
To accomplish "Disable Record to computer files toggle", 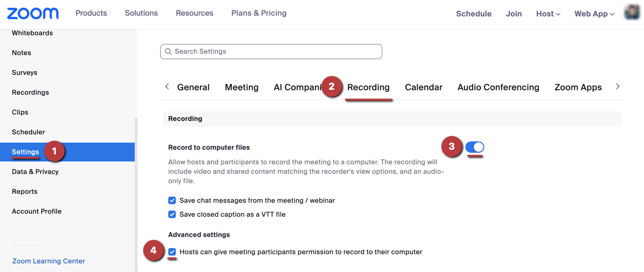I will (474, 147).
